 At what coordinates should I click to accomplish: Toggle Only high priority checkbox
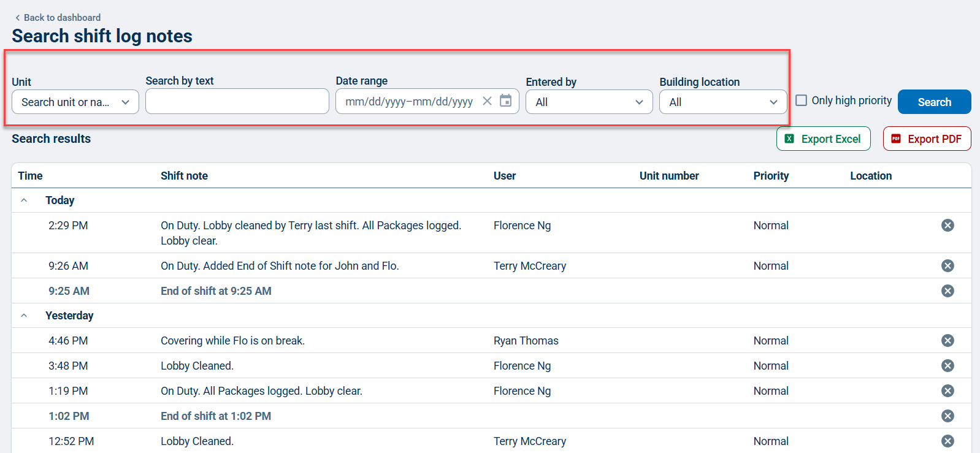tap(801, 101)
